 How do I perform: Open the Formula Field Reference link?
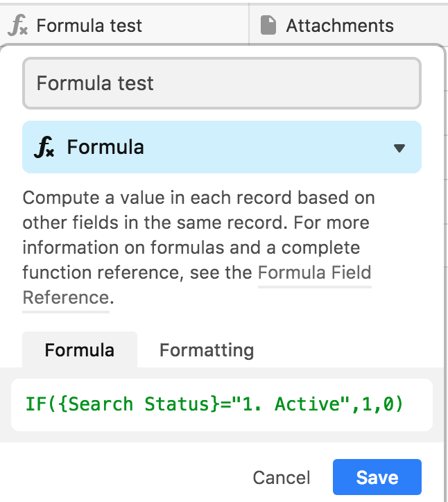(x=314, y=272)
